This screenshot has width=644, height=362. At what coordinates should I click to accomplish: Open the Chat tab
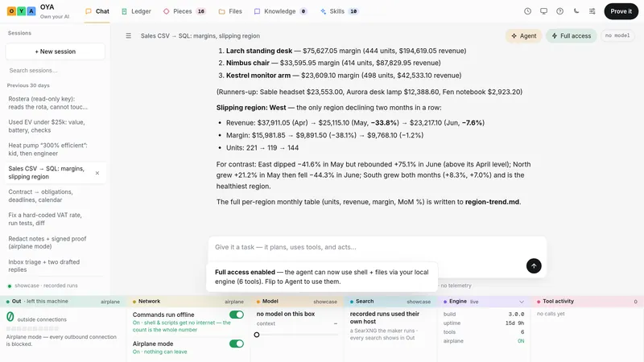tap(97, 11)
